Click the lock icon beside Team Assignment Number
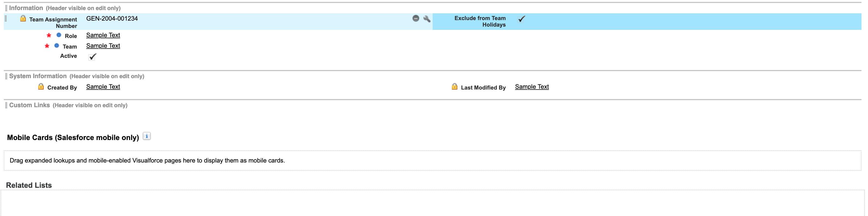 [x=23, y=18]
